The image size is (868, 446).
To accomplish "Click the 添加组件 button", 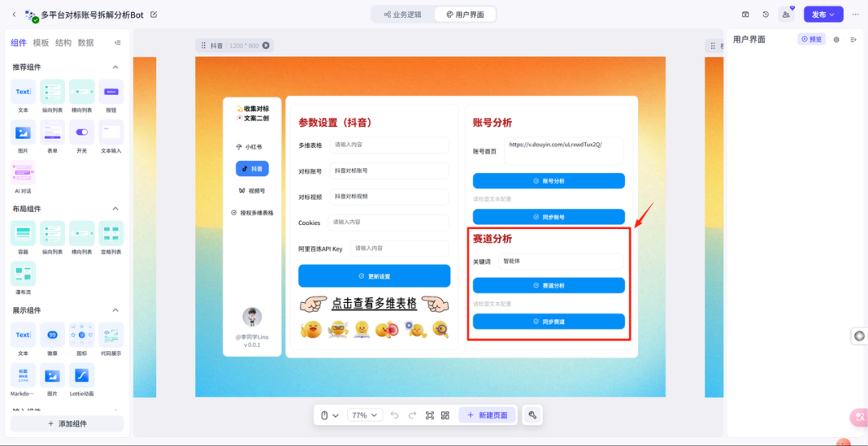I will click(x=67, y=423).
